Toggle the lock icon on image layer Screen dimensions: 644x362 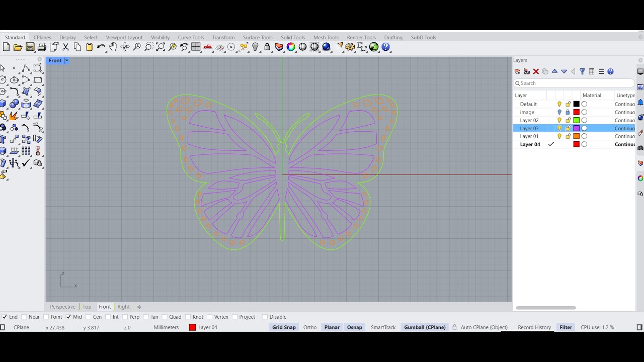[x=568, y=113]
